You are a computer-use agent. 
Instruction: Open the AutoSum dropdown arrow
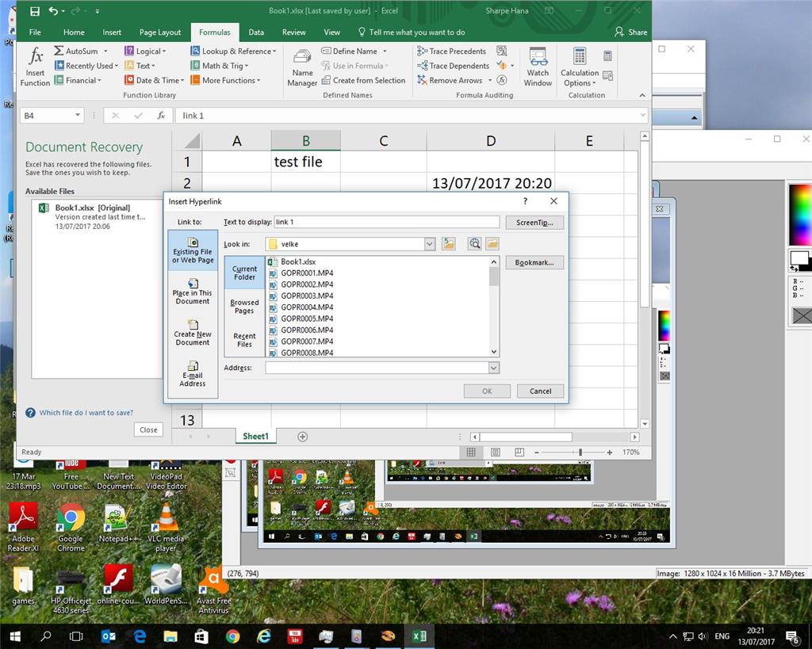click(x=105, y=52)
